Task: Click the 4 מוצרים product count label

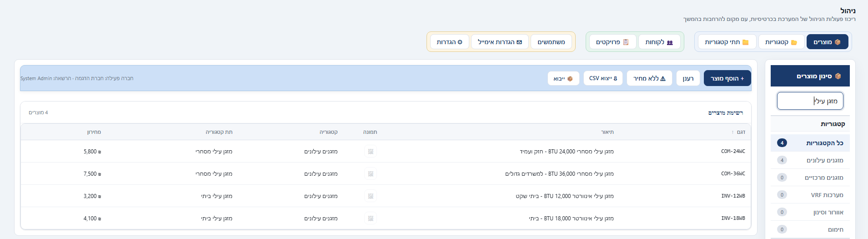Action: tap(38, 112)
